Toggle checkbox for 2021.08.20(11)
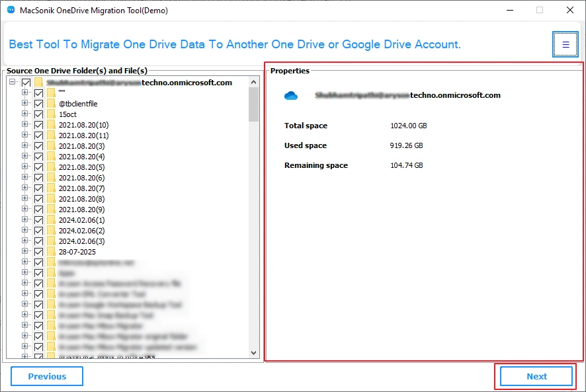 (x=38, y=136)
